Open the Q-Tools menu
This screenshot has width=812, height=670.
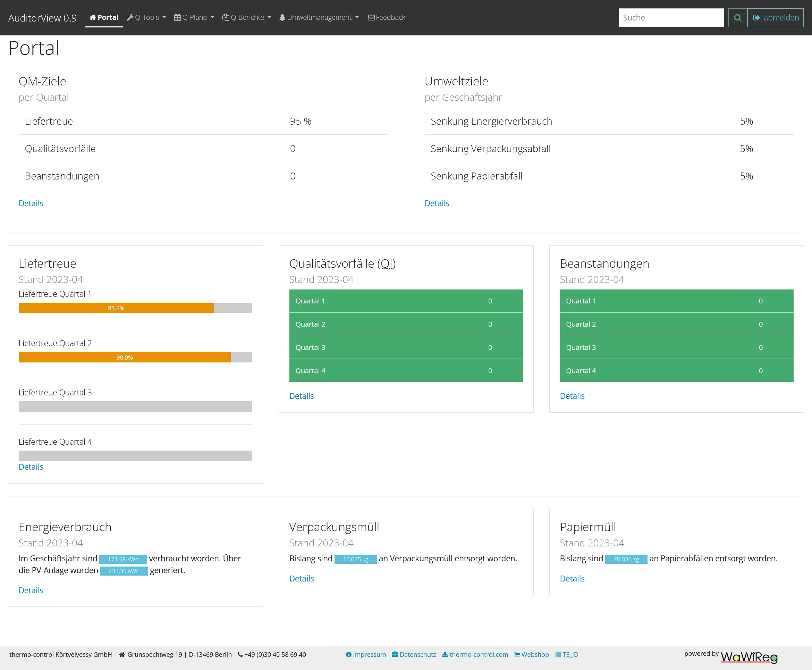click(146, 17)
